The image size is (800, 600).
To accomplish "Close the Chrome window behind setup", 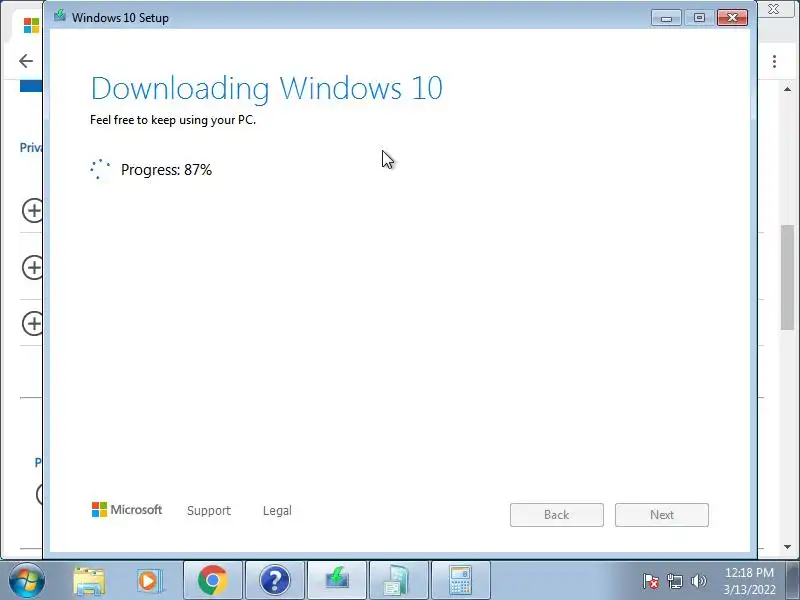I will click(773, 9).
